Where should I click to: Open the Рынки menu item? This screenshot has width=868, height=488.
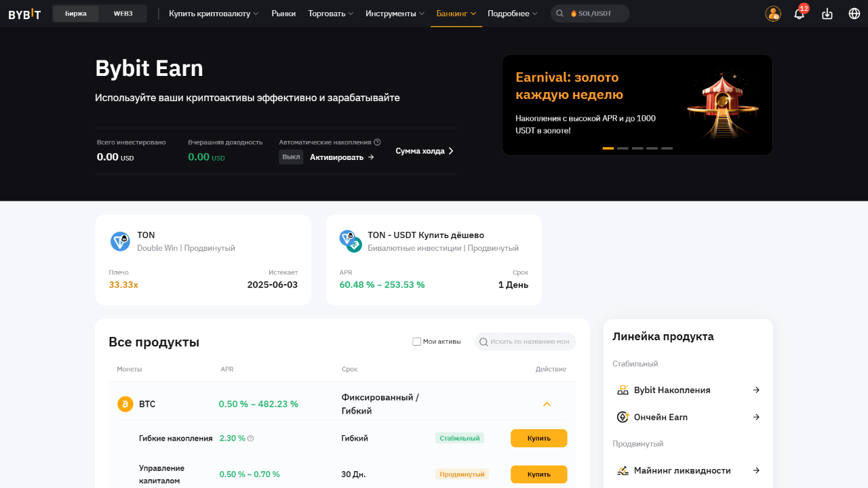point(283,14)
